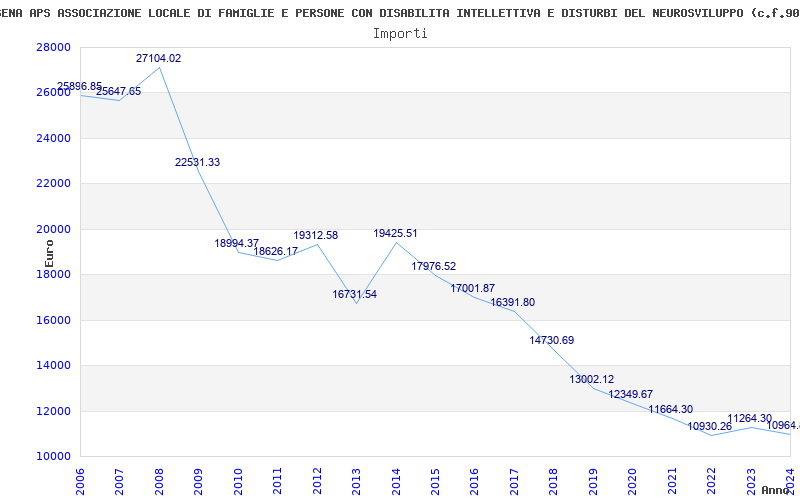Viewport: 800px width, 500px height.
Task: Click the 12000 y-axis tick label
Action: tap(54, 411)
